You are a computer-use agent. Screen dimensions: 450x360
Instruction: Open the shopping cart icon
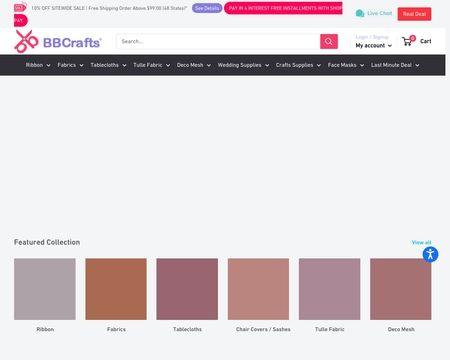pos(408,41)
